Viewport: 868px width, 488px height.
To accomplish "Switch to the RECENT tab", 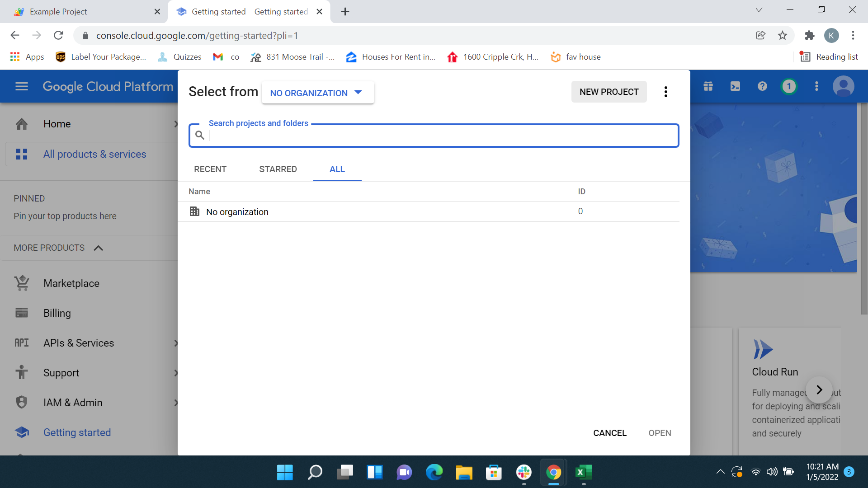I will [x=210, y=169].
